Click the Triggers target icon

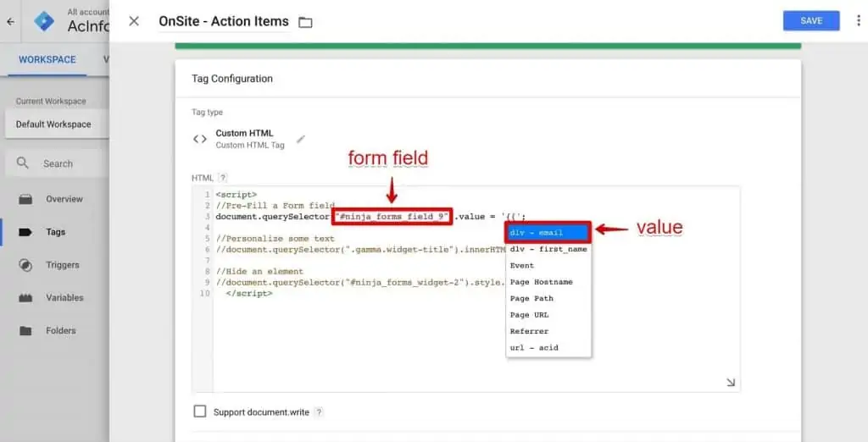coord(25,265)
